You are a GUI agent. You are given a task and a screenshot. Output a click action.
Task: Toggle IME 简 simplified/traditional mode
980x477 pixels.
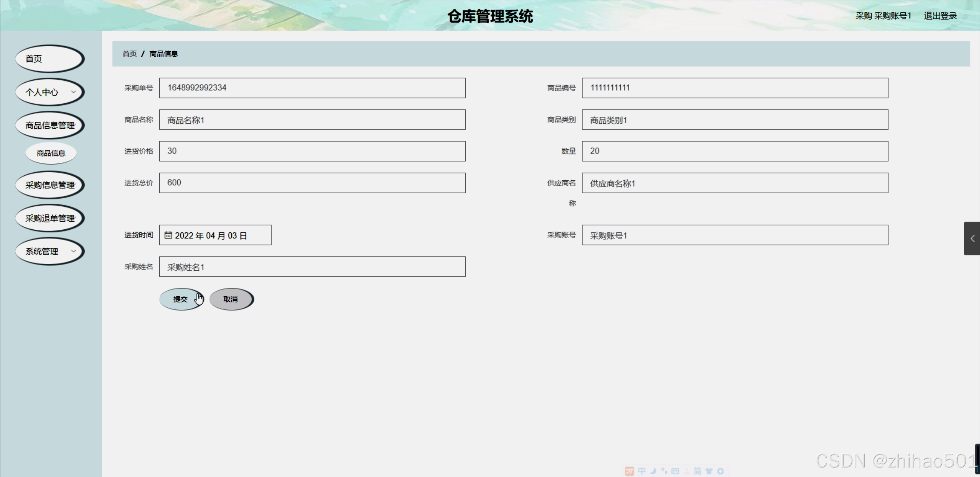click(698, 471)
